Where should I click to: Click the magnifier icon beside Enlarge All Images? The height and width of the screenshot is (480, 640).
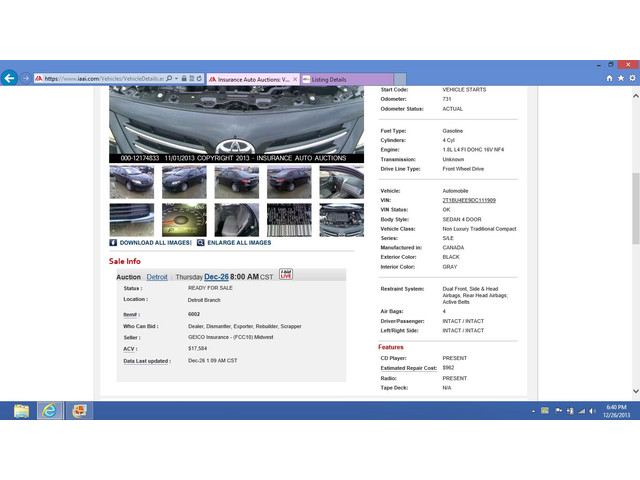click(200, 242)
